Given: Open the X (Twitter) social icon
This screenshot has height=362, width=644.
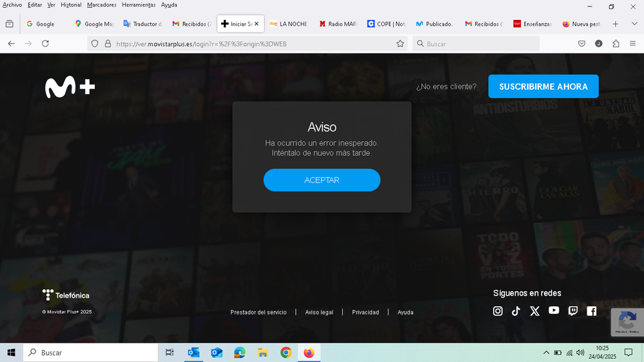Looking at the screenshot, I should coord(534,311).
